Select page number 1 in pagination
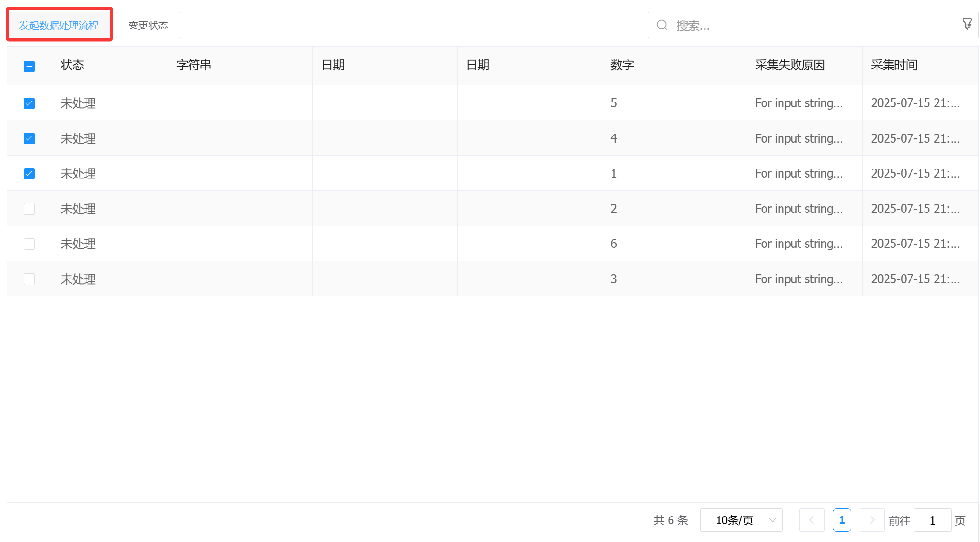This screenshot has height=542, width=980. pyautogui.click(x=842, y=520)
